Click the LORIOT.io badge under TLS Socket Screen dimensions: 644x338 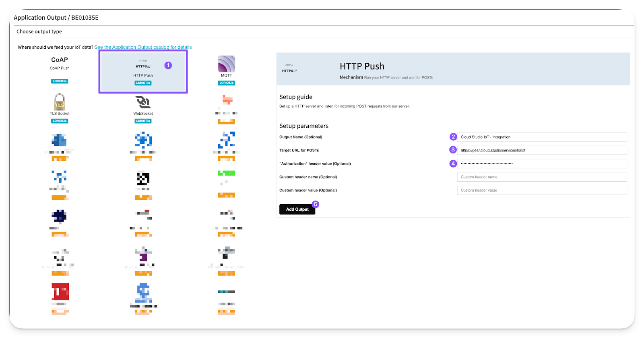coord(60,121)
